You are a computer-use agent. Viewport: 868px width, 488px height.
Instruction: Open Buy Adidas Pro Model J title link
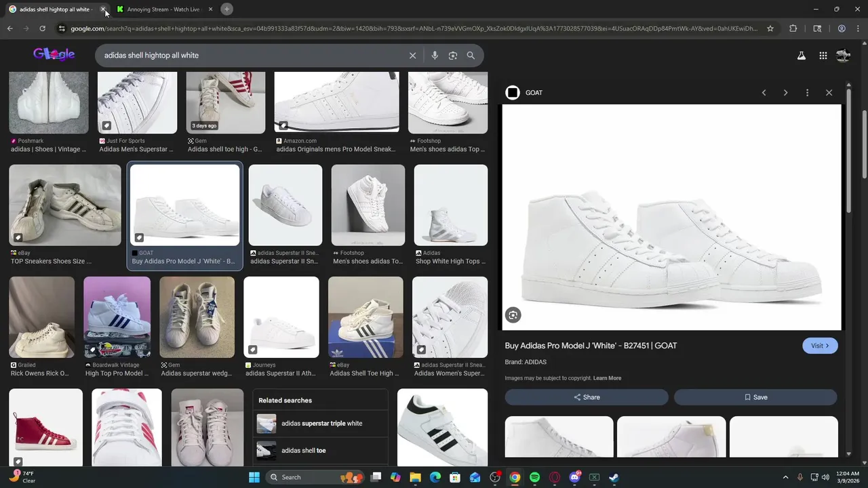(x=591, y=346)
